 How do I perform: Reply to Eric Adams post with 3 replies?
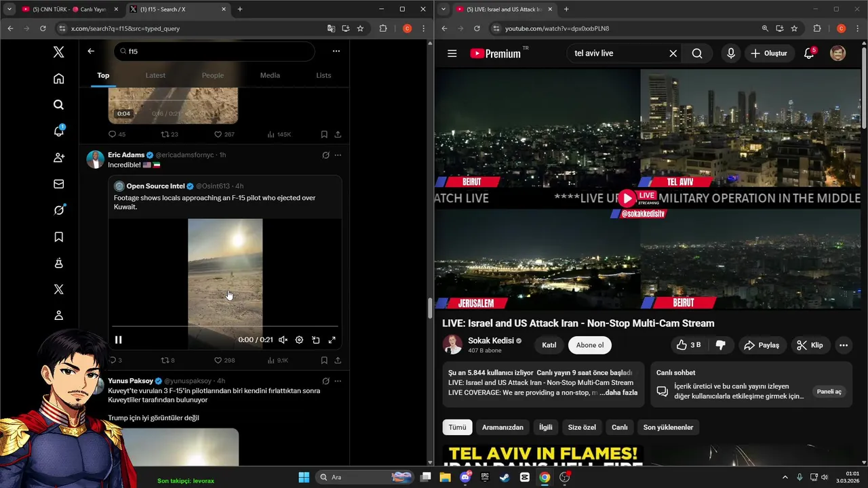(115, 361)
